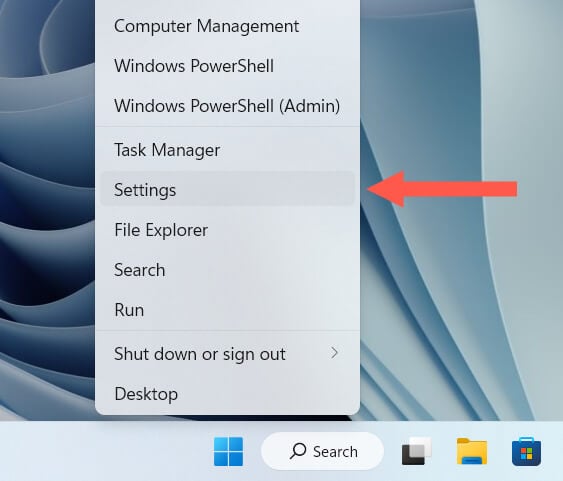Select Desktop at the menu bottom
Screen dimensions: 563x481
(146, 394)
